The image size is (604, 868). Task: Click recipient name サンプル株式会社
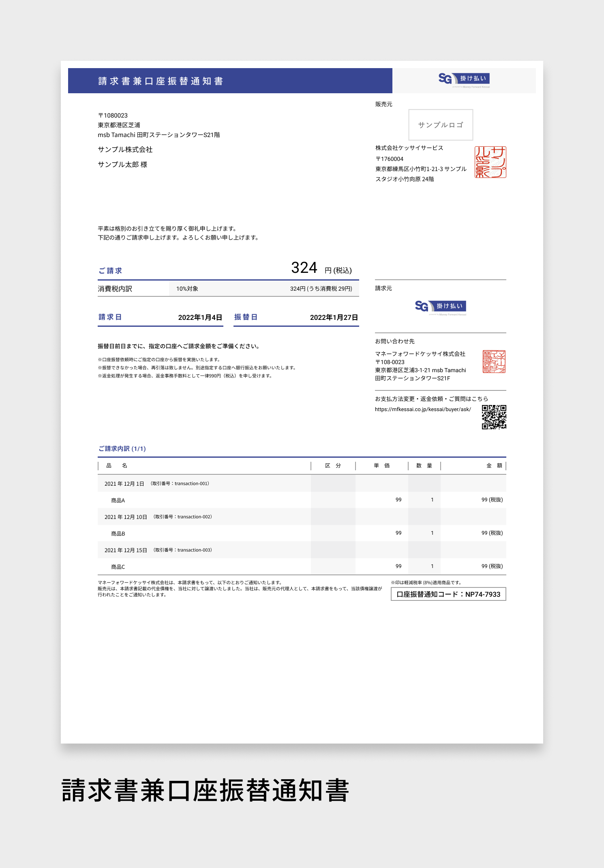[125, 150]
